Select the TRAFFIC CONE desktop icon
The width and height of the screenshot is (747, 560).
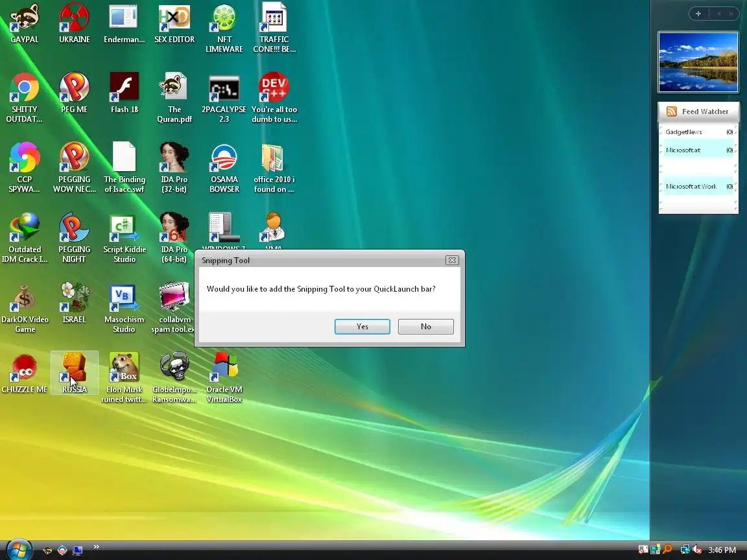(x=274, y=28)
